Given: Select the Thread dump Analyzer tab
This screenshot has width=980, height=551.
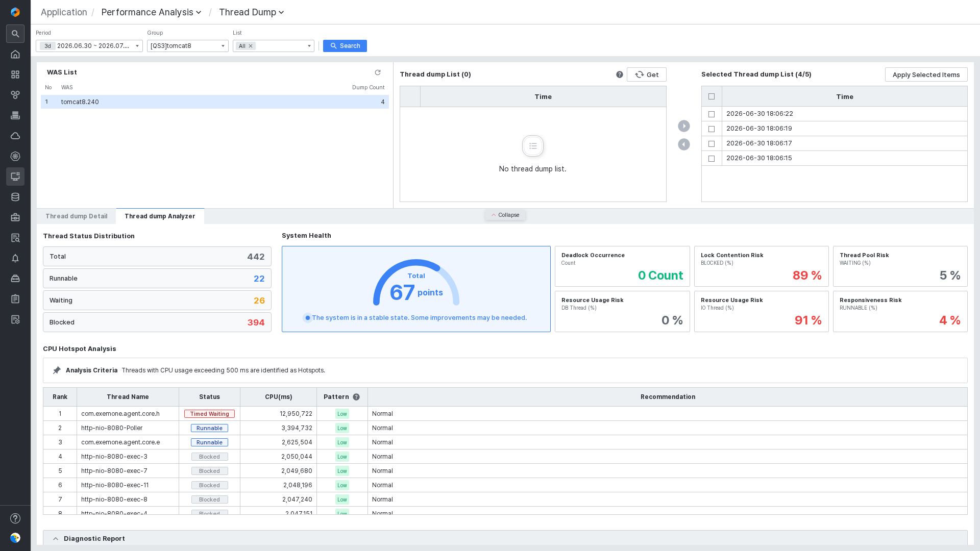Looking at the screenshot, I should [160, 216].
